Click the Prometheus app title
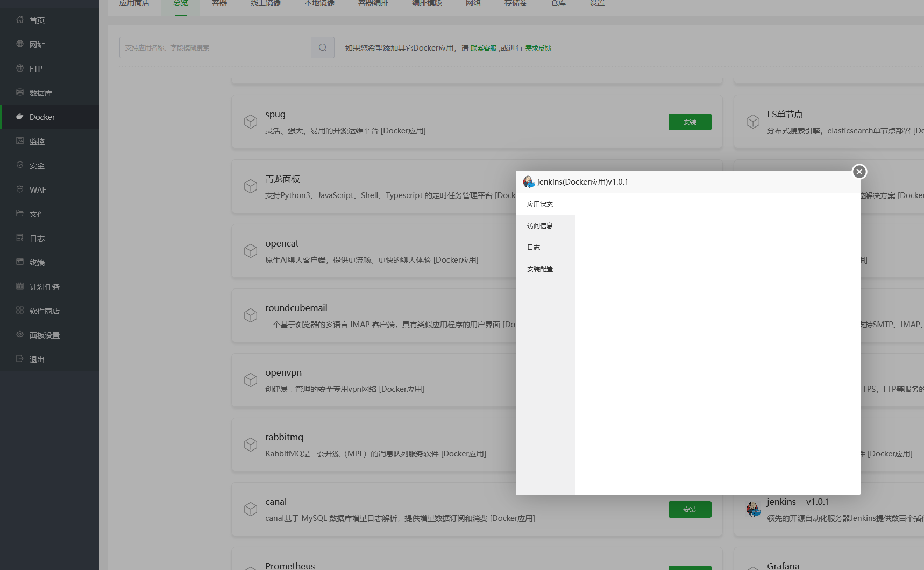Image resolution: width=924 pixels, height=570 pixels. pyautogui.click(x=290, y=566)
